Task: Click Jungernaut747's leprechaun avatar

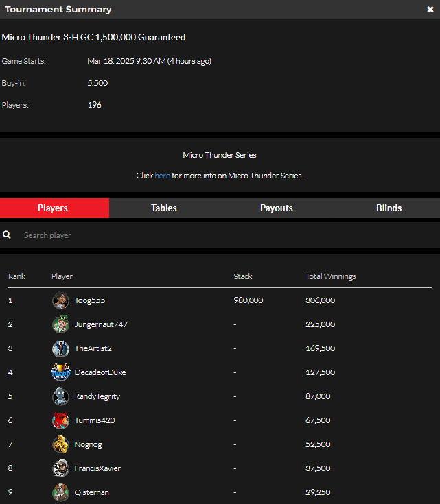Action: (x=60, y=324)
